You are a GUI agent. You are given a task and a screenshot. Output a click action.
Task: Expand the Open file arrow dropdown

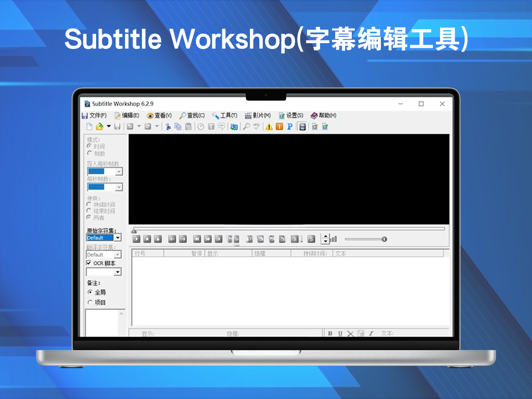(x=109, y=126)
